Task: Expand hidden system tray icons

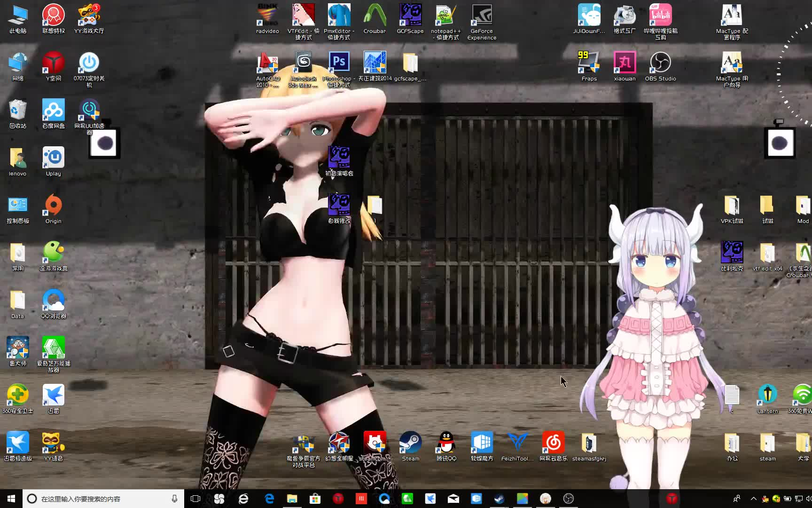Action: [754, 499]
